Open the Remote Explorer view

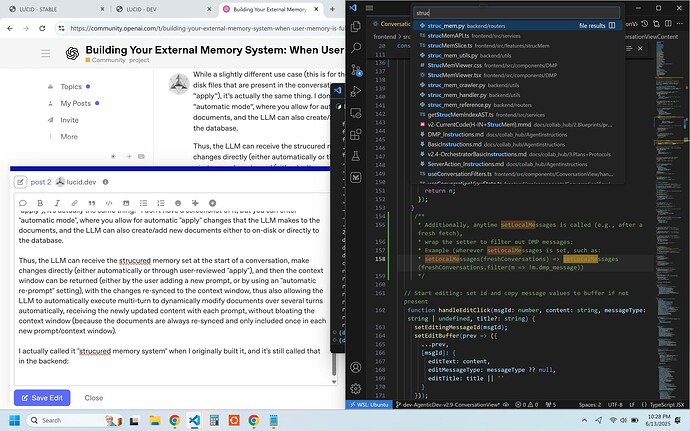tap(356, 113)
